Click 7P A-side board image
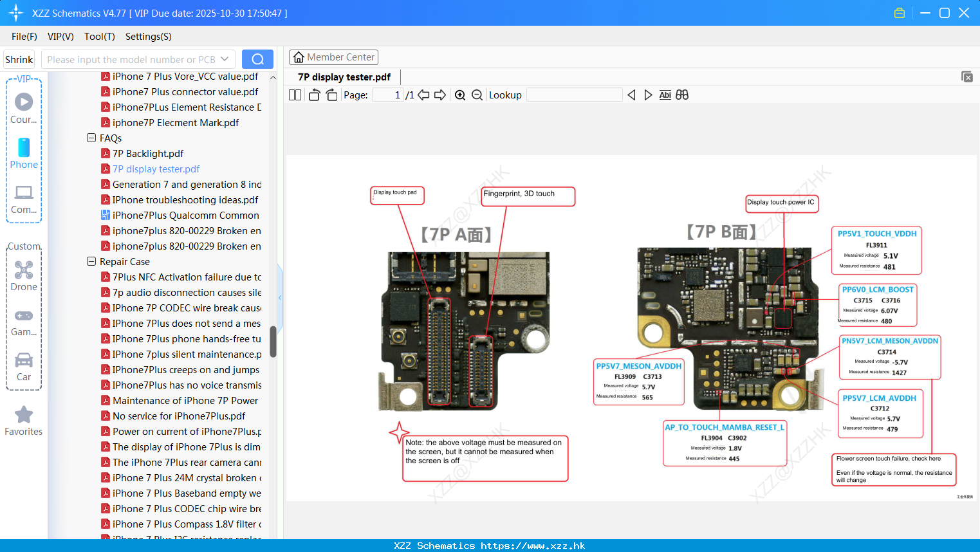The image size is (980, 552). pos(464,331)
